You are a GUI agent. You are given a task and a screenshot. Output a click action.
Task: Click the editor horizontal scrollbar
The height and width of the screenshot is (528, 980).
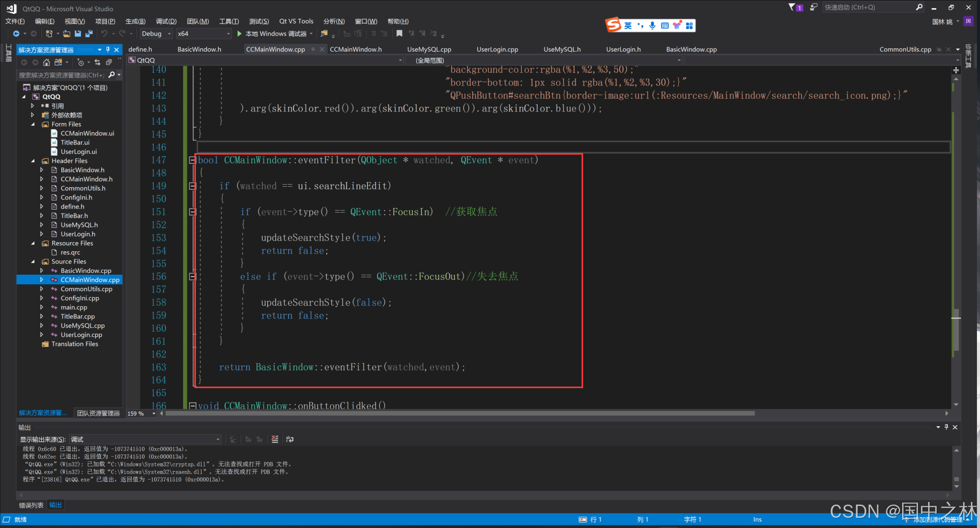tap(460, 414)
